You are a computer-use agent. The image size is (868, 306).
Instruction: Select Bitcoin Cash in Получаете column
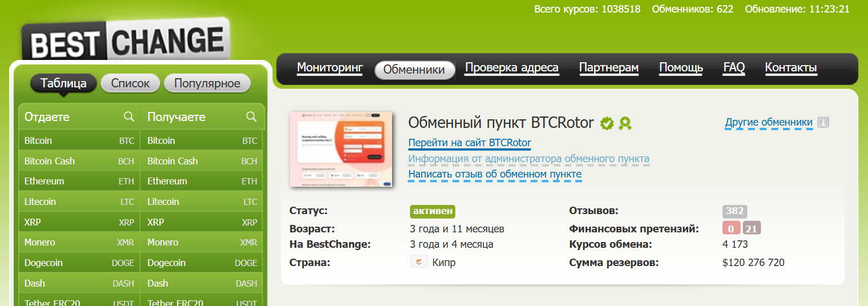click(202, 161)
